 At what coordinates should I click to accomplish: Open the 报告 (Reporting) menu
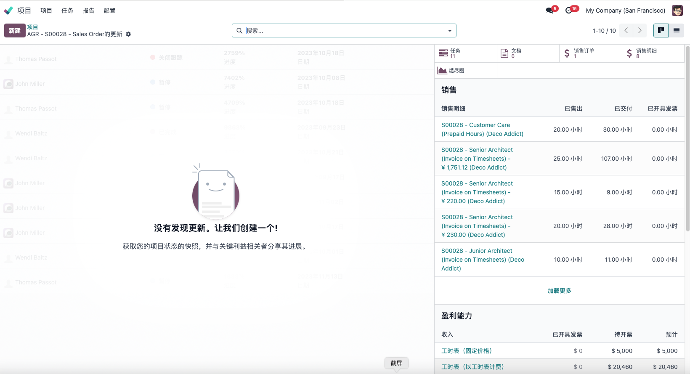click(x=88, y=11)
